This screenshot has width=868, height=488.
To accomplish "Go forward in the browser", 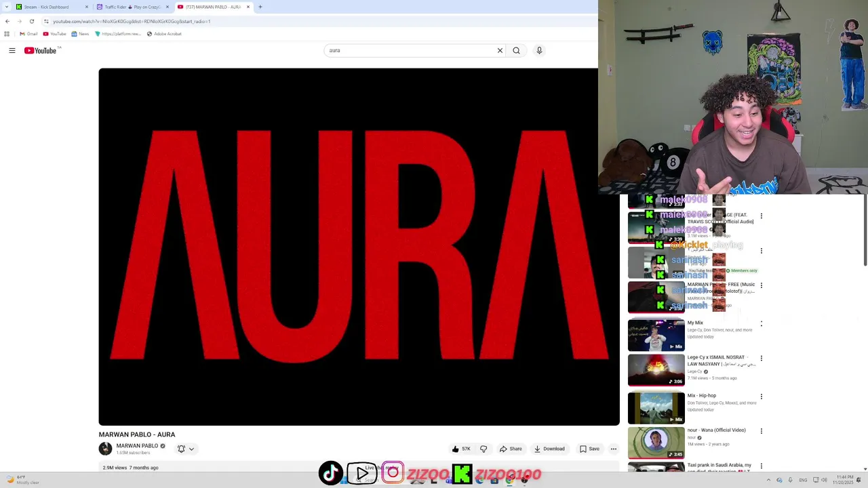I will tap(20, 21).
